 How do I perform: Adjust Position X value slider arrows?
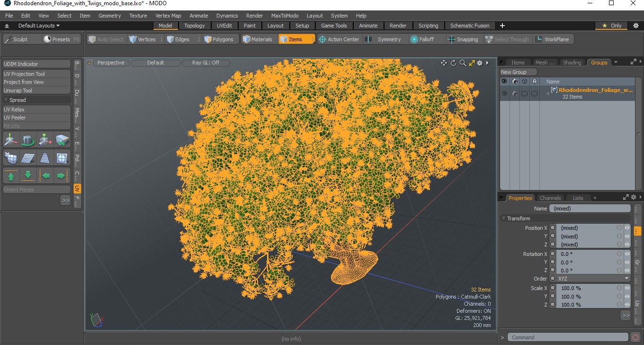(x=627, y=228)
